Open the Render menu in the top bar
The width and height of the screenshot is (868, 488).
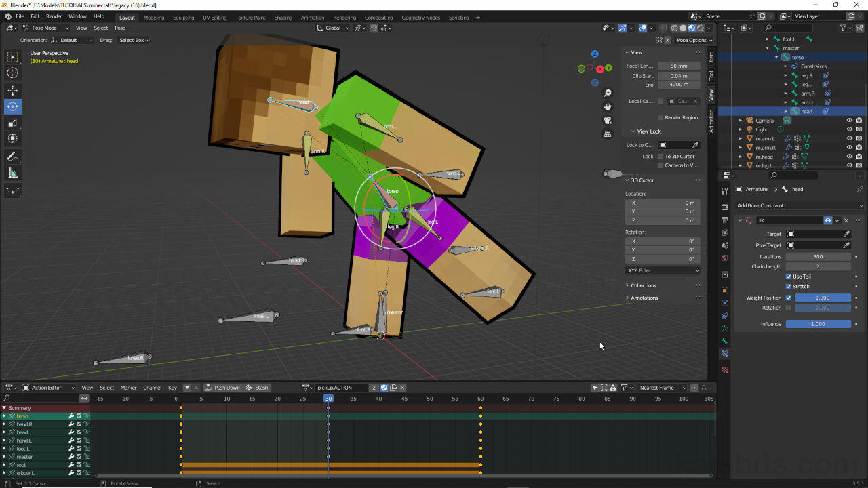coord(54,16)
